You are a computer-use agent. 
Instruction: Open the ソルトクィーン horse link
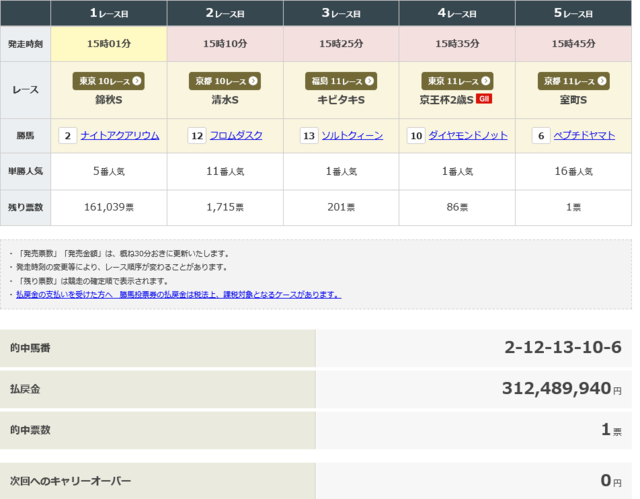[352, 135]
